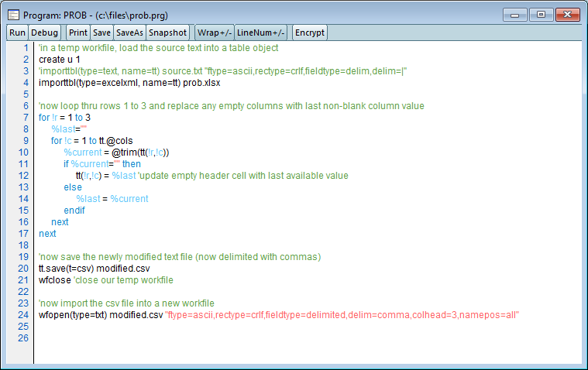The width and height of the screenshot is (588, 370).
Task: Click line number 7 in the gutter
Action: (x=26, y=118)
